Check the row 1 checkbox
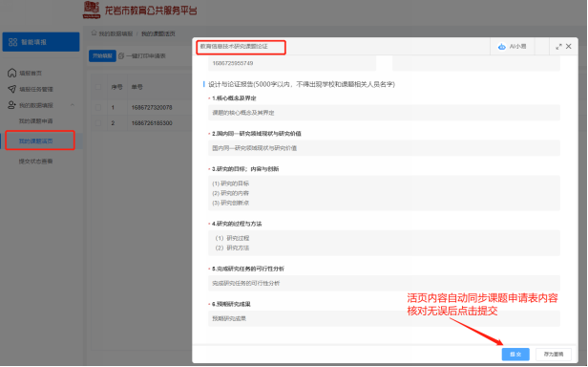The width and height of the screenshot is (588, 367). click(x=98, y=107)
